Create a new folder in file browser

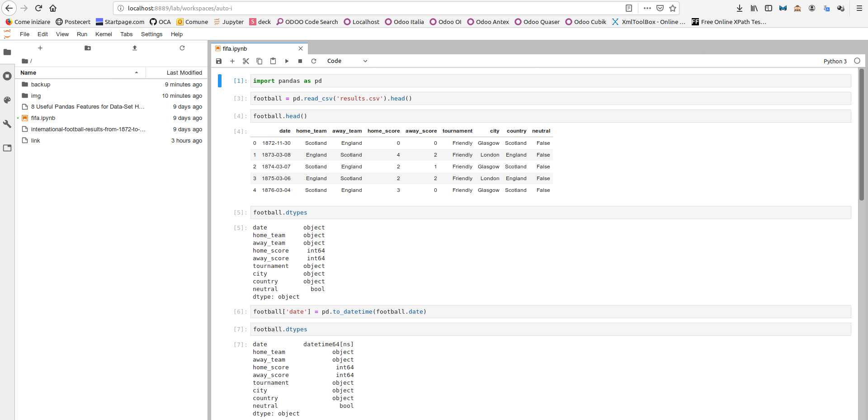[x=88, y=48]
